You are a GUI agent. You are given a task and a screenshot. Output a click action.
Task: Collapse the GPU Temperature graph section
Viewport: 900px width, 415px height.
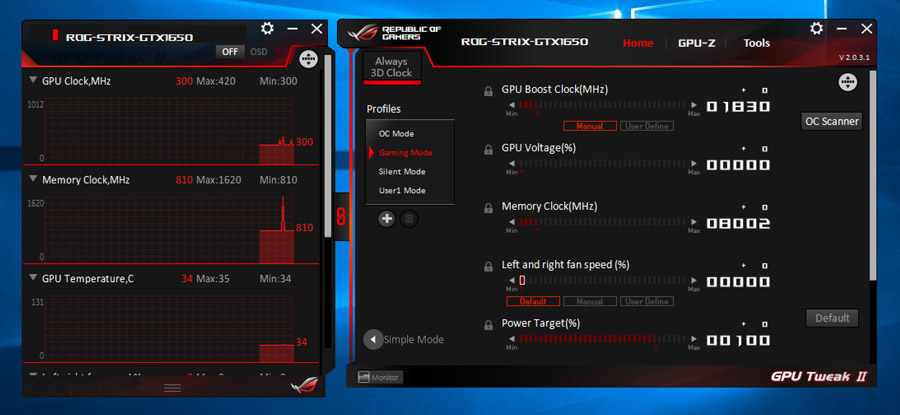[33, 278]
